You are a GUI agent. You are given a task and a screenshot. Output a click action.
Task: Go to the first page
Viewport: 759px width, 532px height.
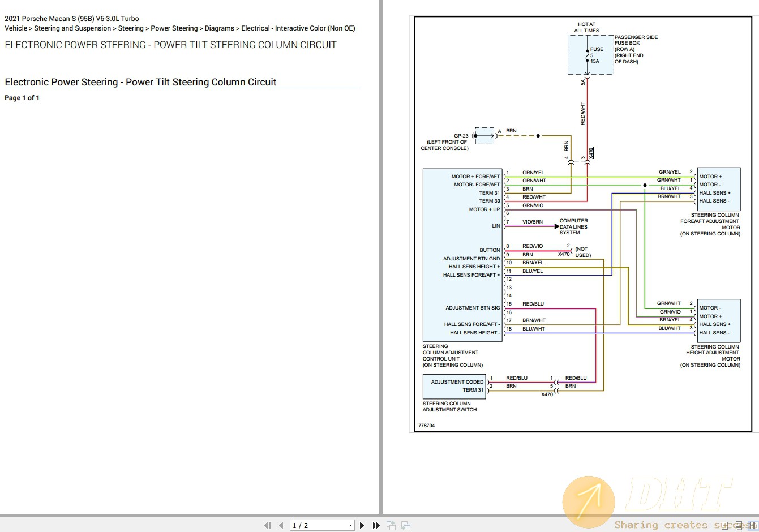267,526
